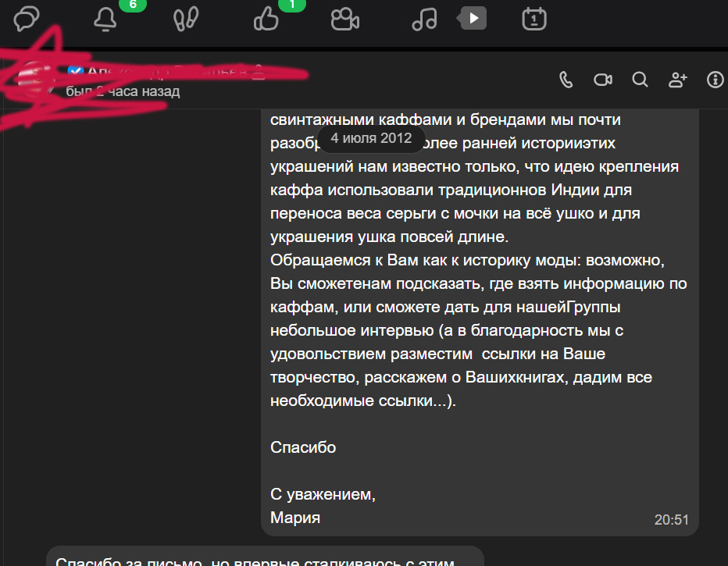Open the notifications bell

pyautogui.click(x=105, y=17)
